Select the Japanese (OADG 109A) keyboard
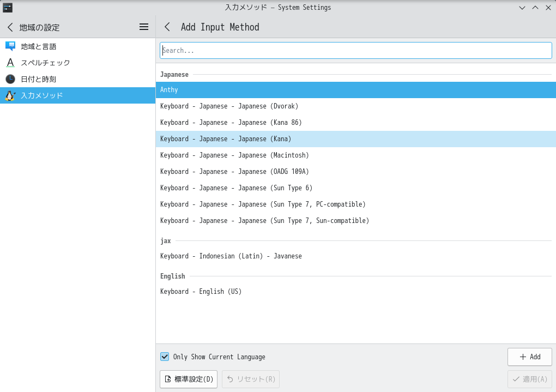Viewport: 556px width, 392px height. point(355,172)
